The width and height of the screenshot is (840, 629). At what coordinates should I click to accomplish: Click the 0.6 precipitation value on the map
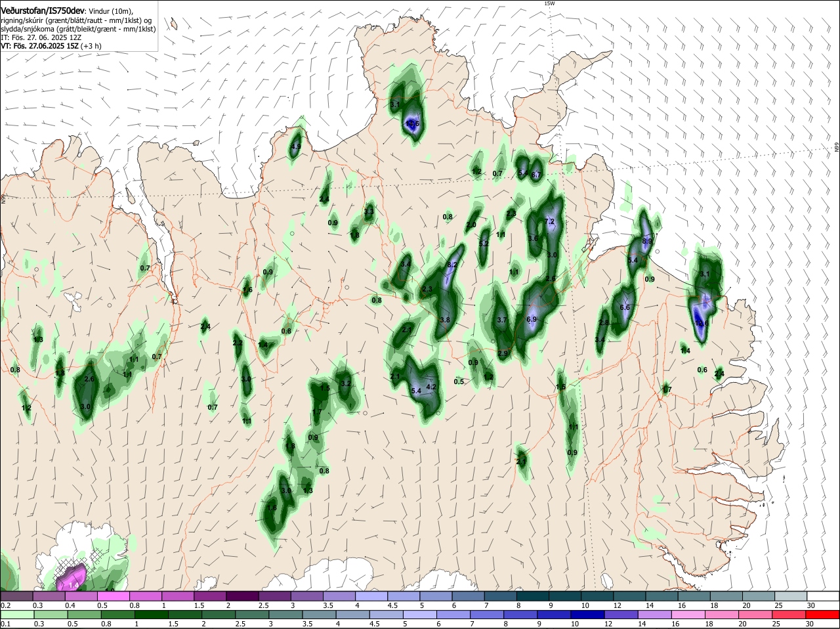pos(702,370)
